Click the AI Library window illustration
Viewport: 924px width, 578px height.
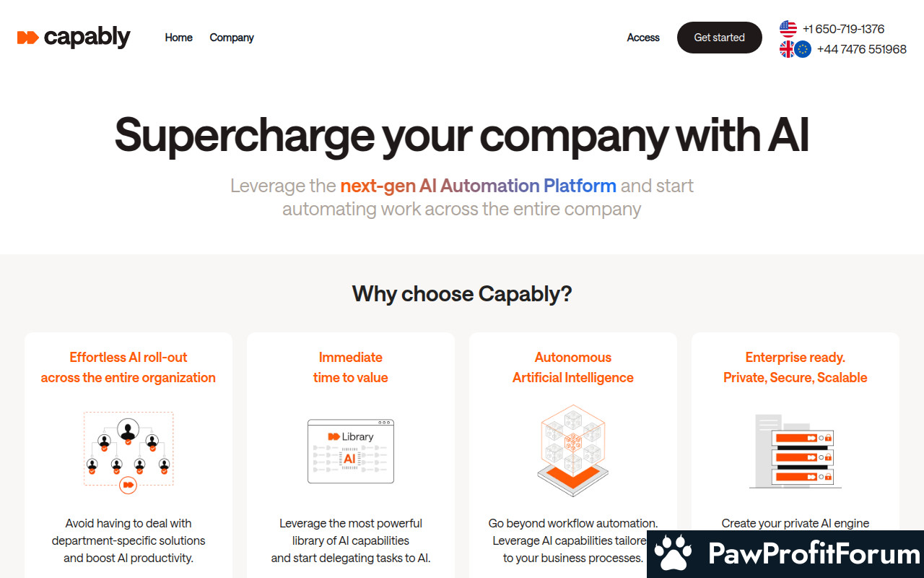coord(351,451)
